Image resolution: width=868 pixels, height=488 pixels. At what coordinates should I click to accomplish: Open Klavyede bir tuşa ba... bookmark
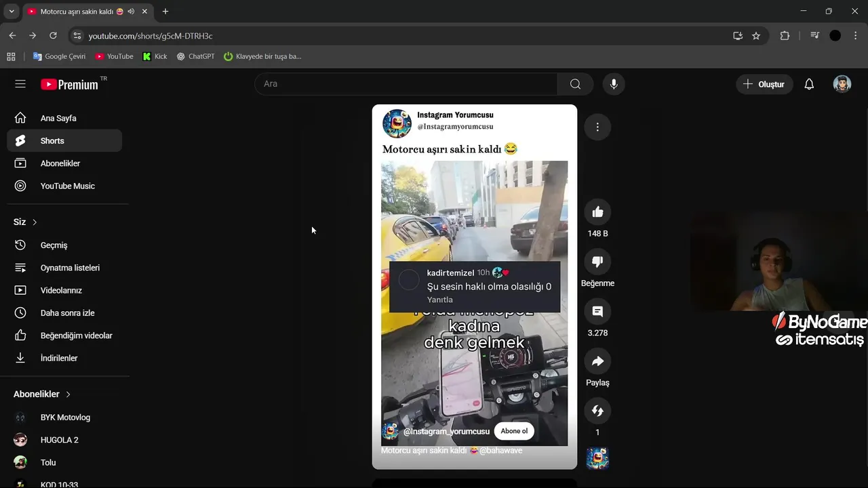pos(262,56)
